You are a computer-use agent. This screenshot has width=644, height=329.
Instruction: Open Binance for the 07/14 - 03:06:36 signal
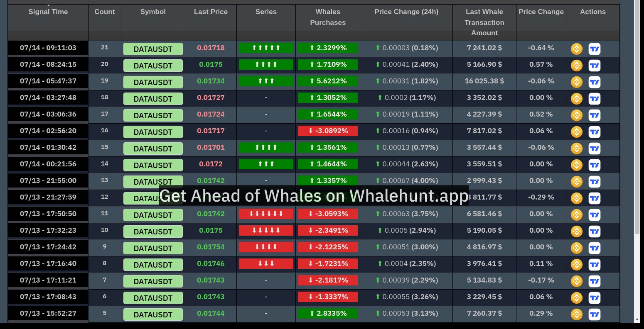(x=576, y=115)
